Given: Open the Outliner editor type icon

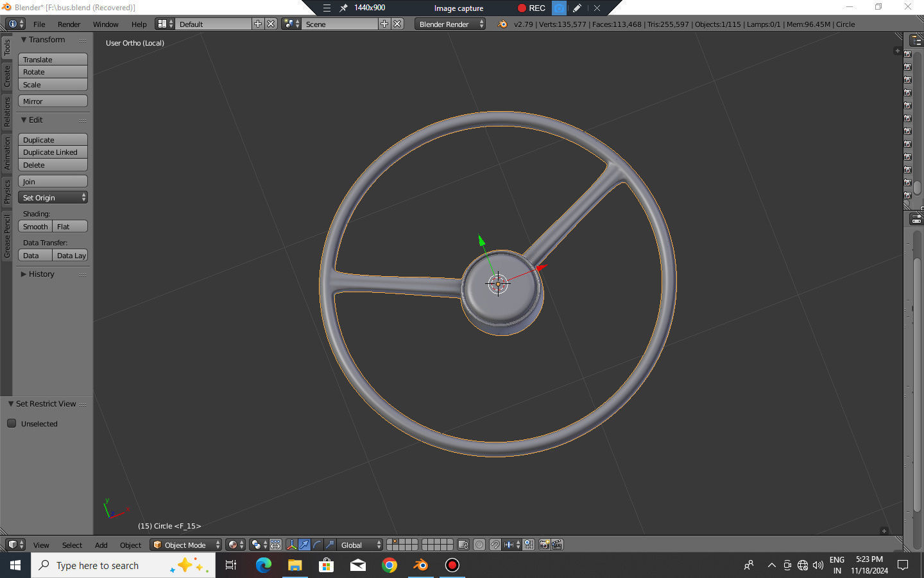Looking at the screenshot, I should pos(916,40).
